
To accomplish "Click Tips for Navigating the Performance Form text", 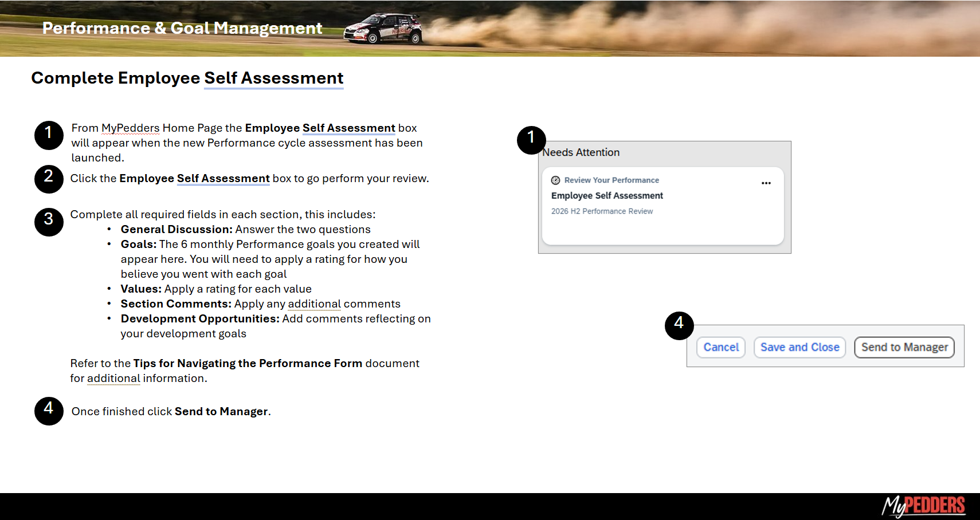I will click(x=248, y=364).
